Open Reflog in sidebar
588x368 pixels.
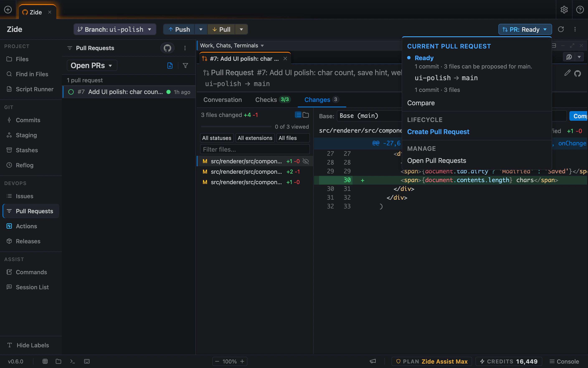pyautogui.click(x=25, y=165)
